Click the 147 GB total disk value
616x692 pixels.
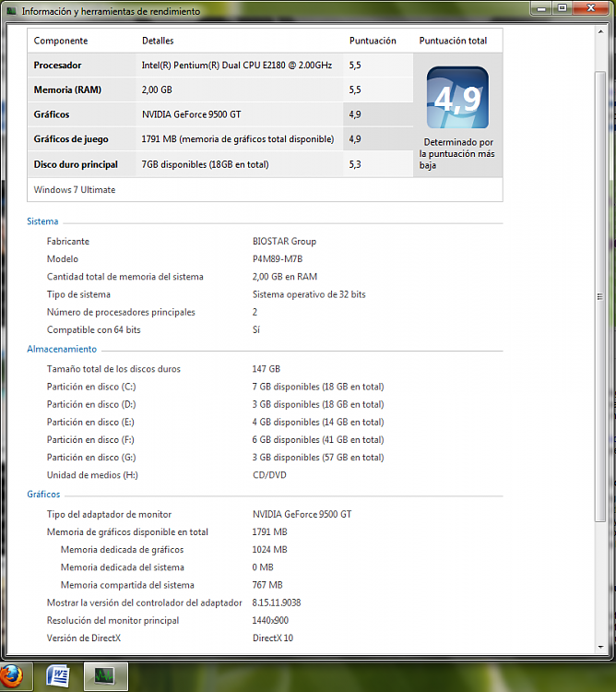tap(267, 369)
